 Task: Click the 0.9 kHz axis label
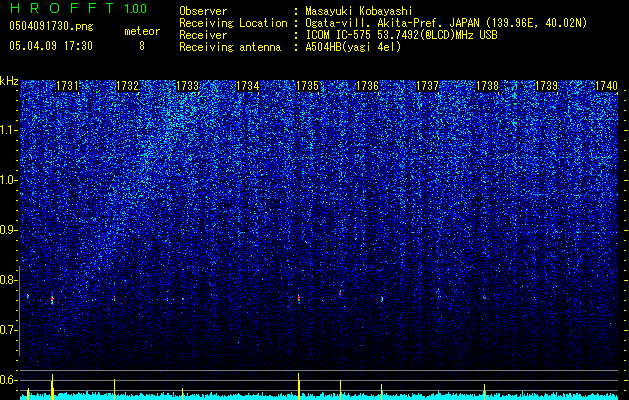point(9,230)
